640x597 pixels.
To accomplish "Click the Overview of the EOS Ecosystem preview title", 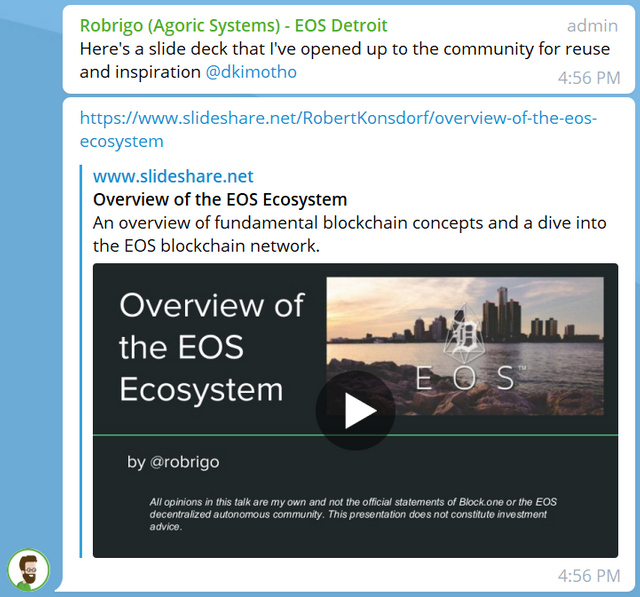I will click(x=220, y=200).
